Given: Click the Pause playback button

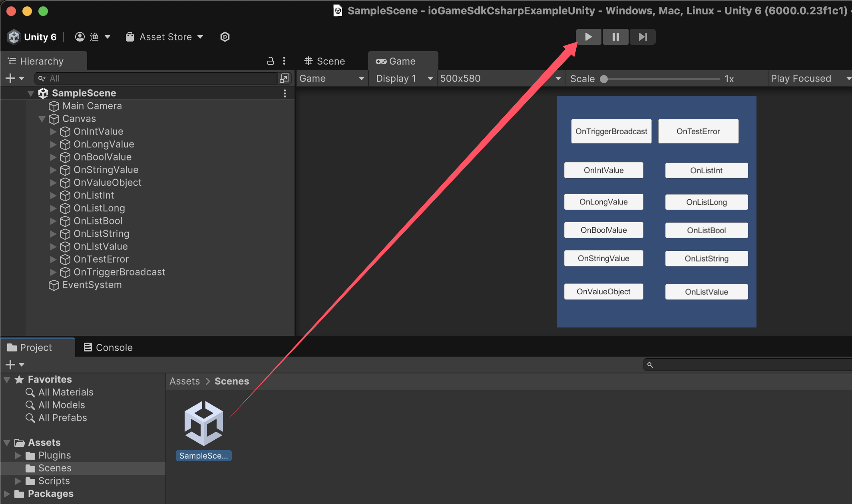Looking at the screenshot, I should pyautogui.click(x=615, y=37).
